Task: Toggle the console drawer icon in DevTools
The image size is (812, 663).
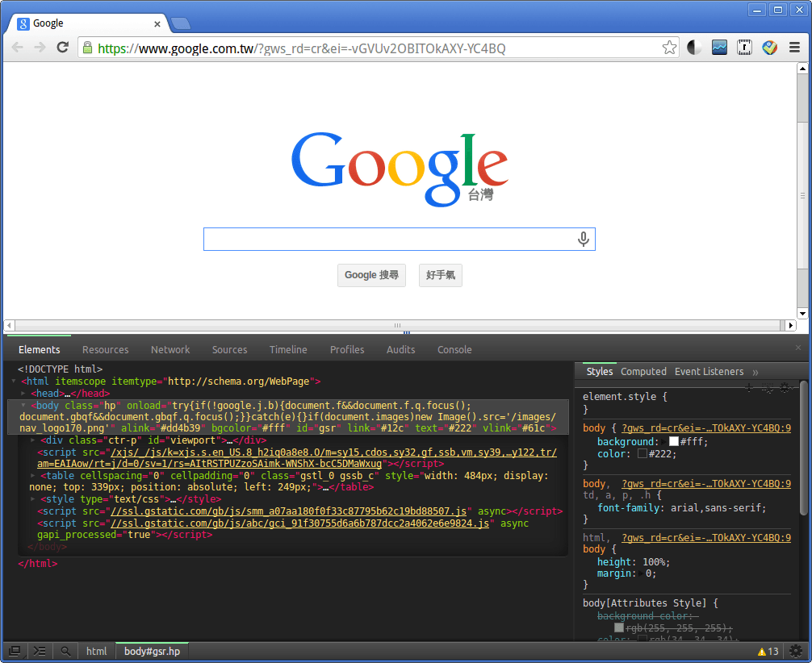Action: (x=40, y=651)
